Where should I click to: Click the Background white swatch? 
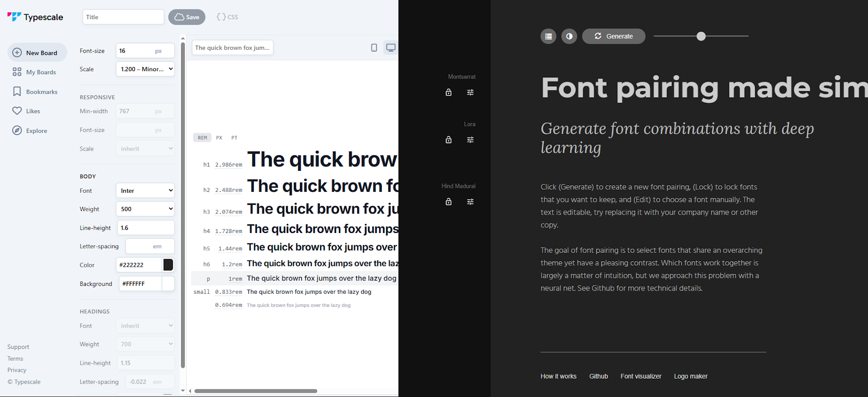coord(168,284)
